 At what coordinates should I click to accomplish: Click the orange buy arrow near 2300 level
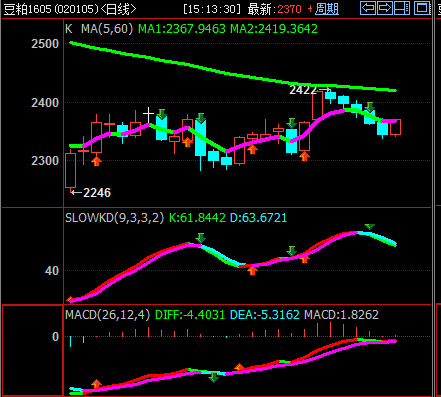[x=96, y=161]
